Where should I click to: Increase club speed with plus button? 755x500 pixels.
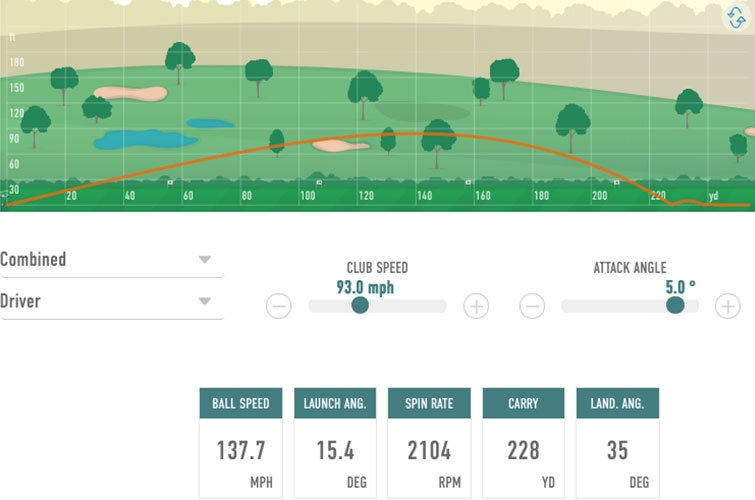[476, 306]
